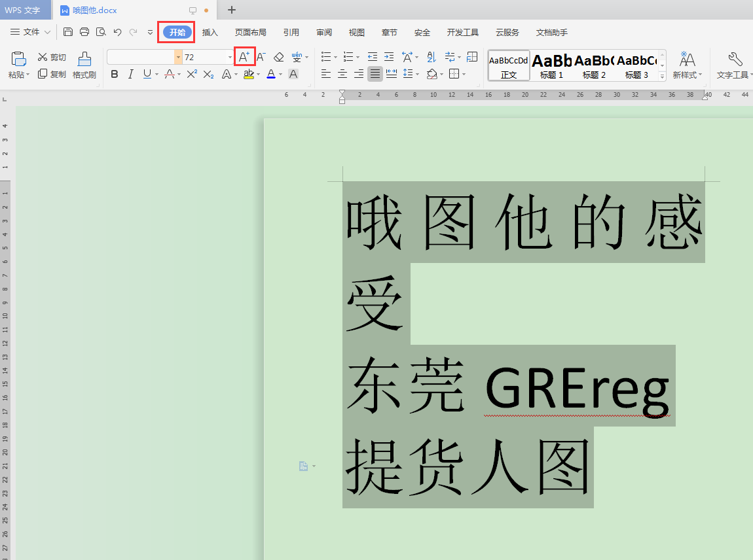Viewport: 753px width, 560px height.
Task: Expand the underline style dropdown arrow
Action: click(x=156, y=75)
